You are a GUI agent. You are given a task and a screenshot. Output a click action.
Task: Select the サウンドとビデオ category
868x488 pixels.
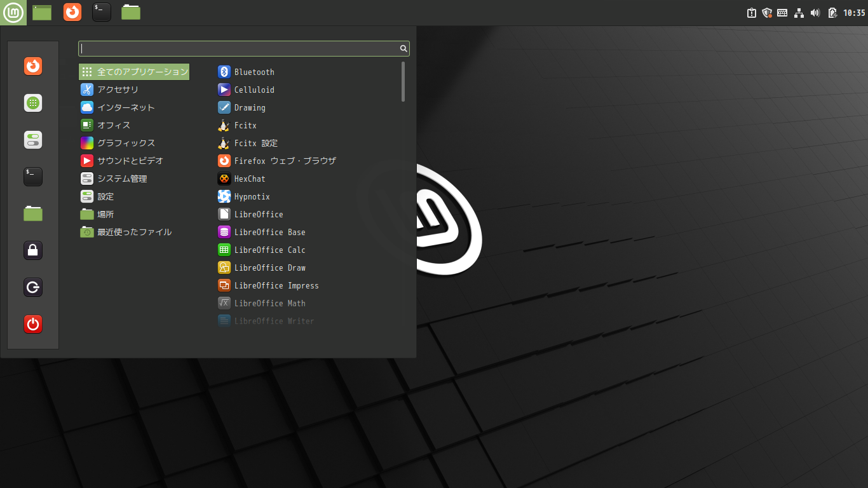pos(134,161)
